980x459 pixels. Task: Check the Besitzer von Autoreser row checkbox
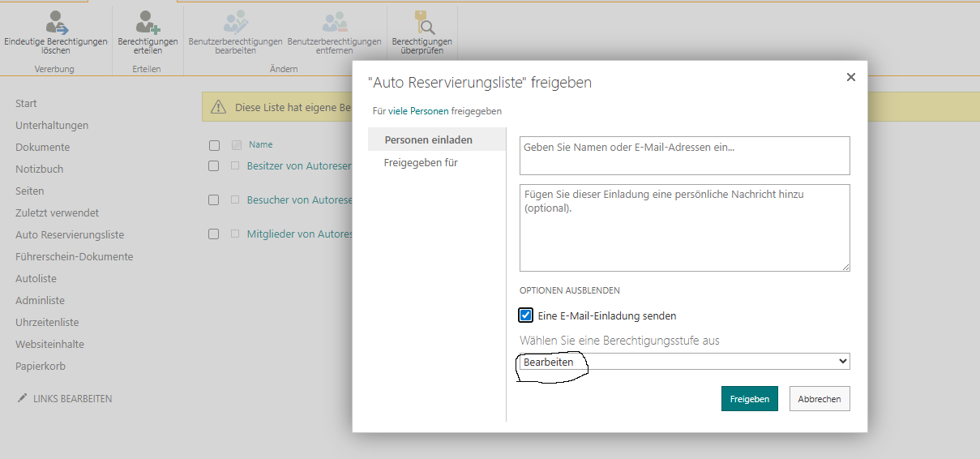click(214, 165)
